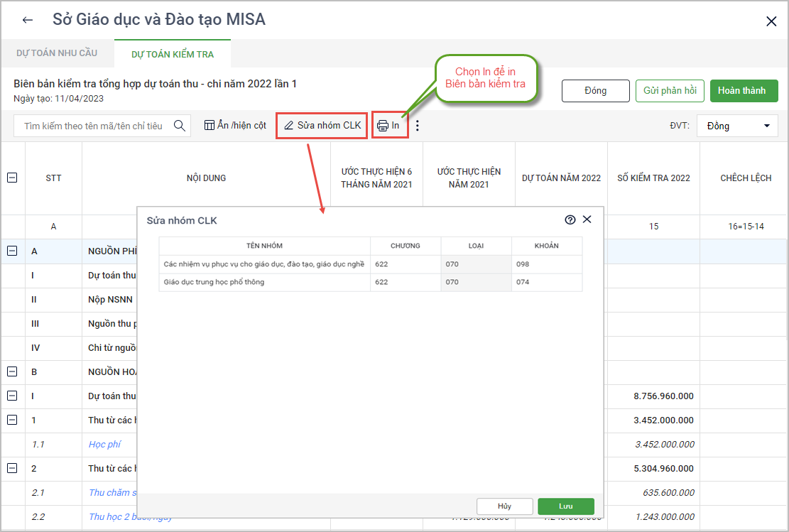Collapse all rows via header toggle

click(x=12, y=178)
